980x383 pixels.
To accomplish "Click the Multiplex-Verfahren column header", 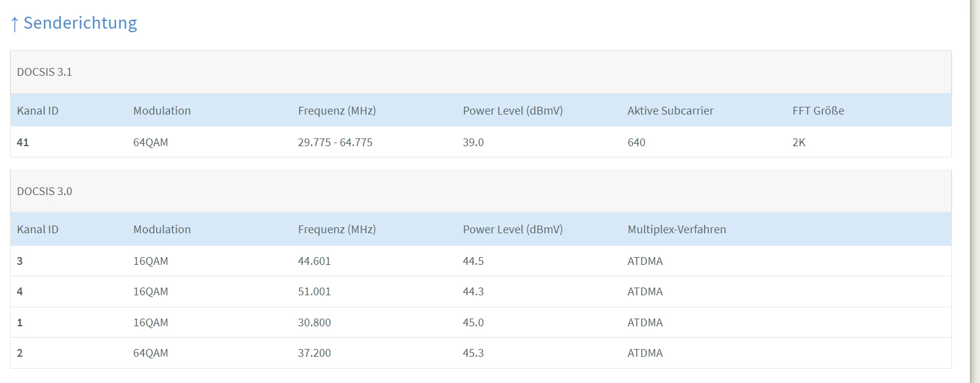I will click(677, 230).
